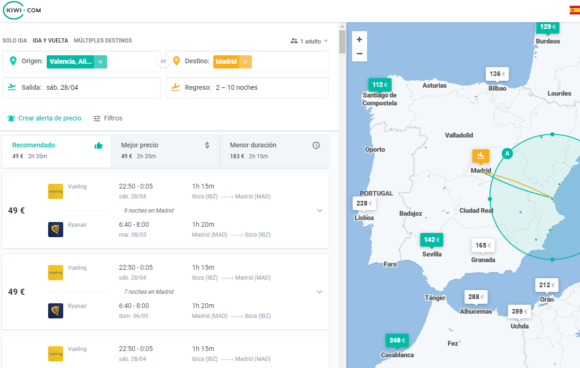580x368 pixels.
Task: Click the green A origin marker on map
Action: pos(507,153)
